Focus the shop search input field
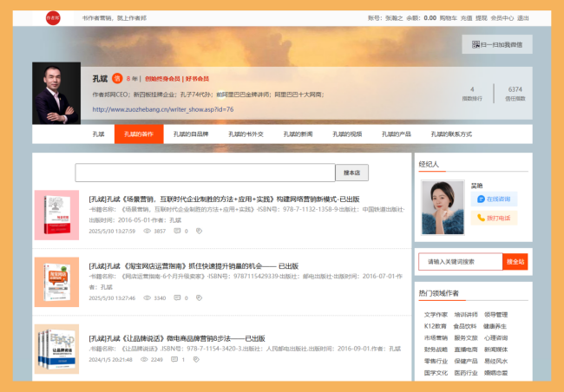 205,173
